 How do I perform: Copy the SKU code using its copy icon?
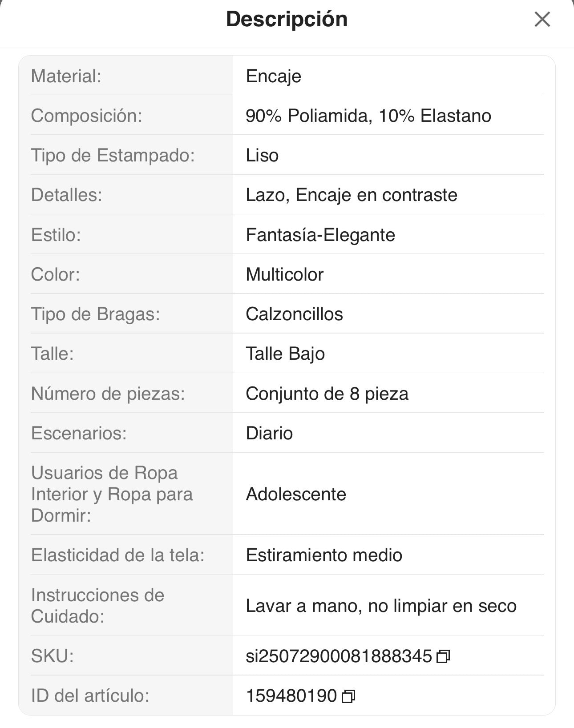[x=443, y=656]
